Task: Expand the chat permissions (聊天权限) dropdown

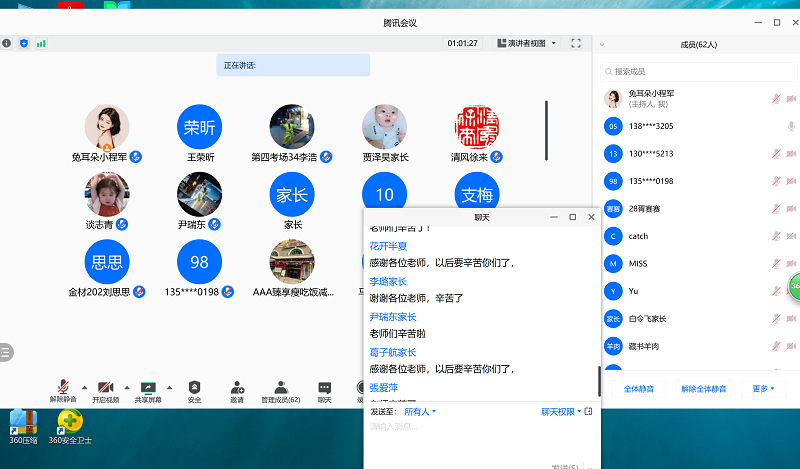Action: point(560,411)
